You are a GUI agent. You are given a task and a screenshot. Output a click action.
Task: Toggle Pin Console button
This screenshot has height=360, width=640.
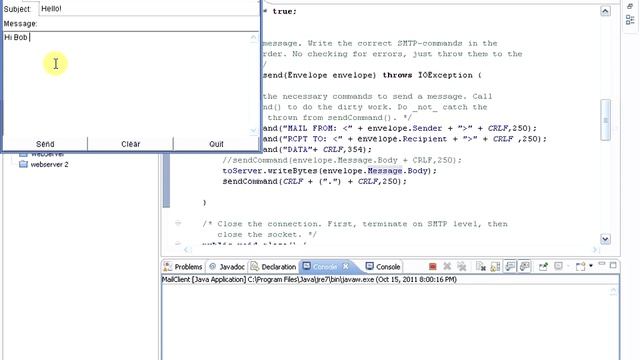click(543, 267)
